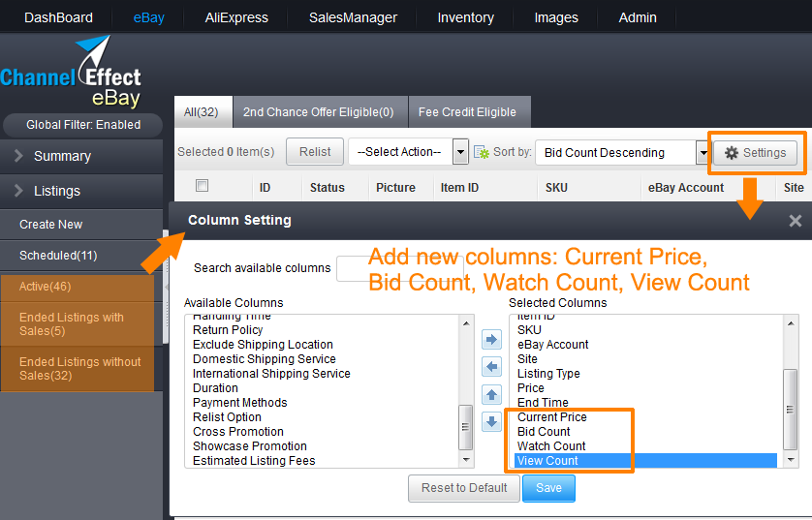The height and width of the screenshot is (520, 812).
Task: Select Return Policy in Available Columns
Action: (228, 330)
